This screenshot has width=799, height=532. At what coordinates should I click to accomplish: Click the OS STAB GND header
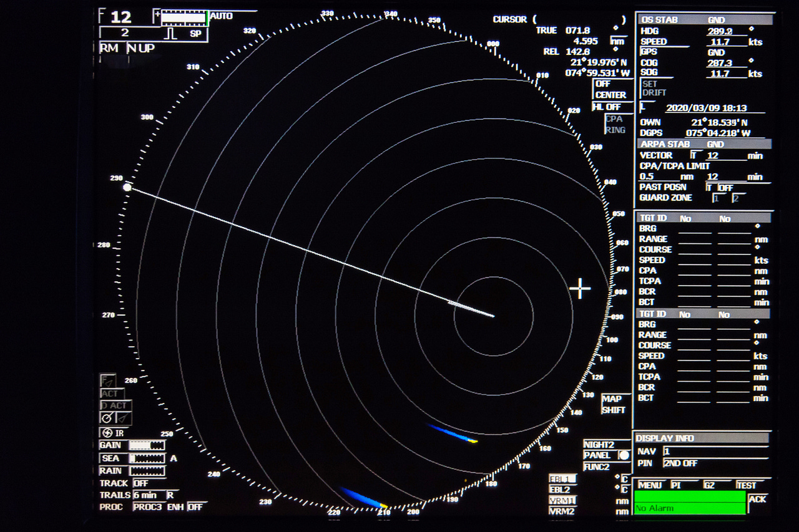706,20
